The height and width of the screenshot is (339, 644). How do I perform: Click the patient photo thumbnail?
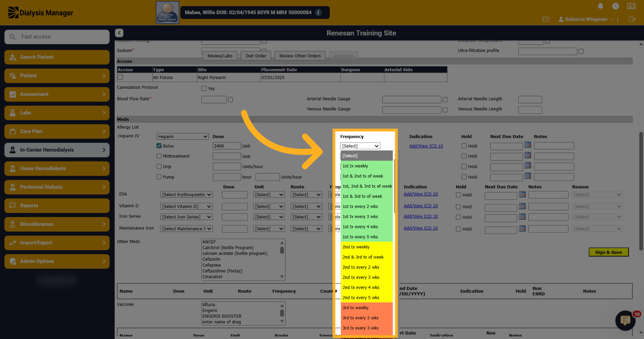coord(167,13)
